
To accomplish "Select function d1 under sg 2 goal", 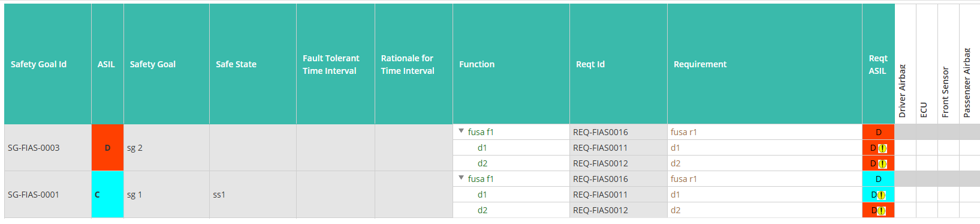I will pyautogui.click(x=482, y=148).
